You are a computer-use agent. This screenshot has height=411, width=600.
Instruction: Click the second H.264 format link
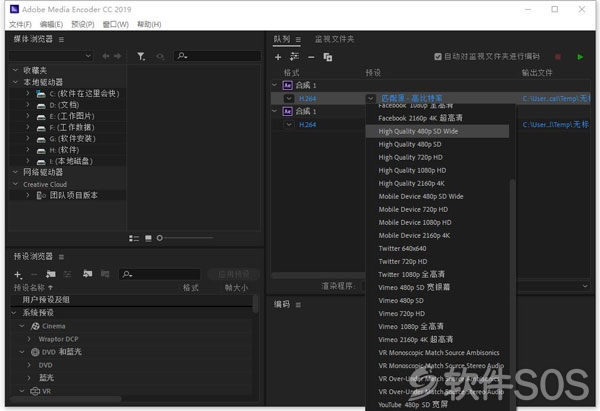pyautogui.click(x=307, y=125)
